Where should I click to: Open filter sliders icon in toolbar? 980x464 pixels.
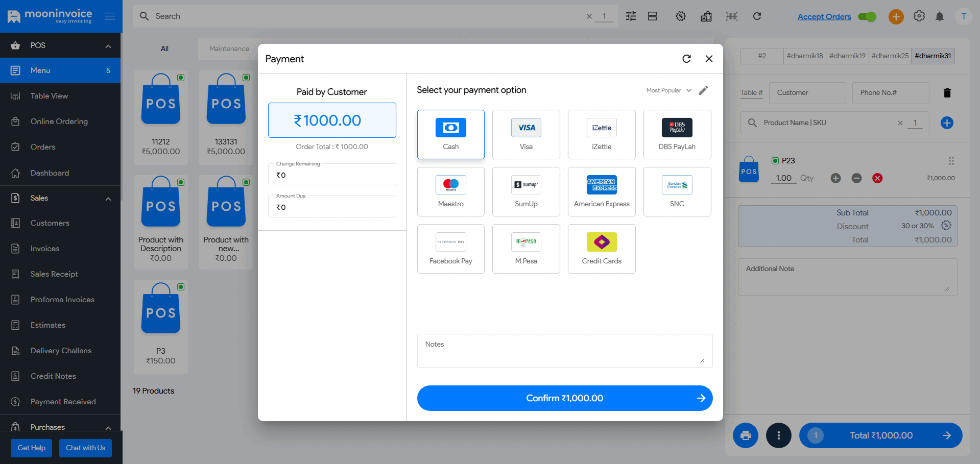click(631, 16)
